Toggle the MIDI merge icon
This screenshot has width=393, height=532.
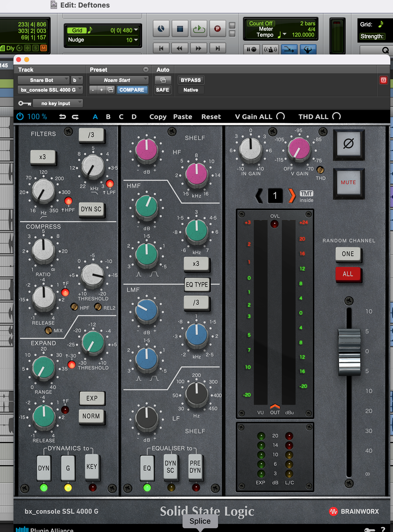[x=289, y=49]
